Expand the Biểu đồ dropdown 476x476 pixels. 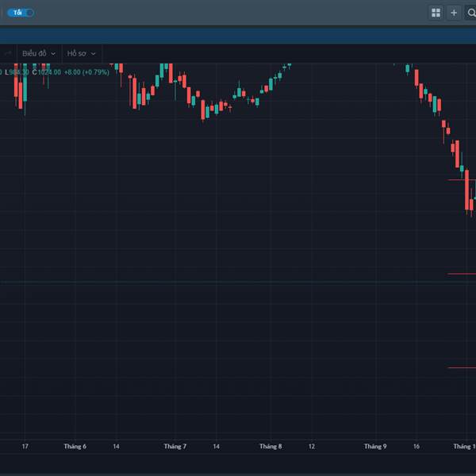click(x=39, y=53)
